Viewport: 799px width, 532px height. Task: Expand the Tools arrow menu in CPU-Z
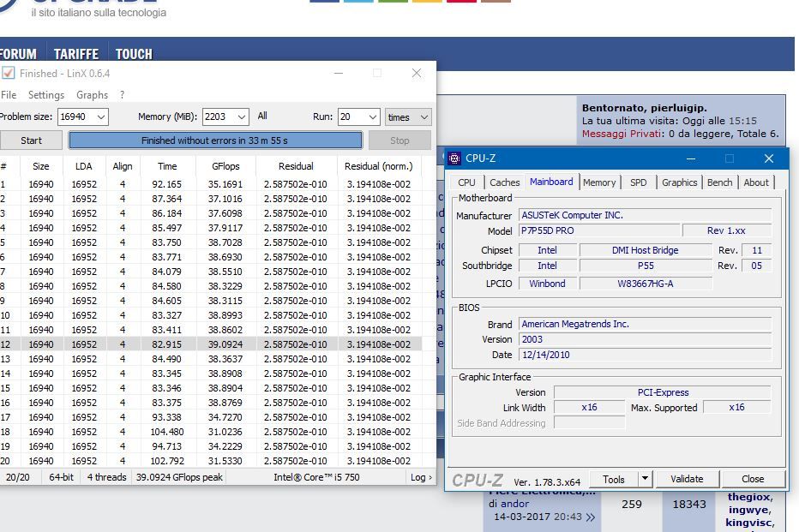[645, 479]
